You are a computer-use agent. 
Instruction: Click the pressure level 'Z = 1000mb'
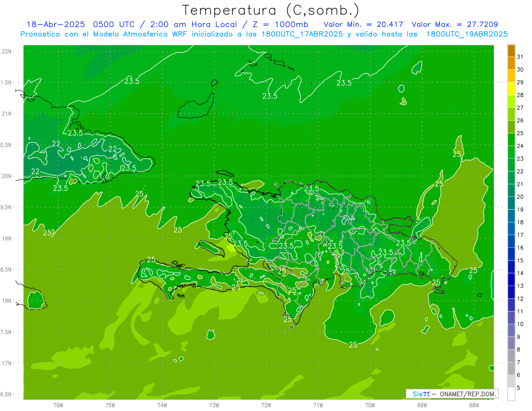[280, 24]
